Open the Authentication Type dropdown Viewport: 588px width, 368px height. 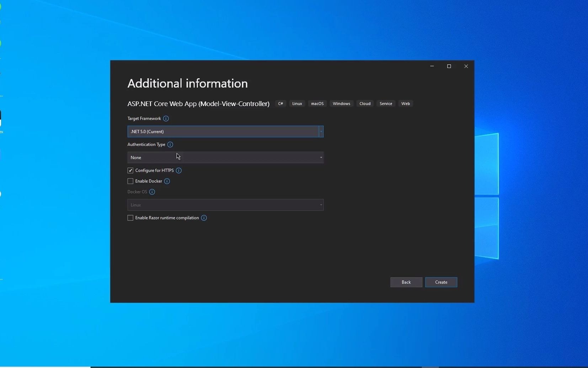tap(225, 158)
